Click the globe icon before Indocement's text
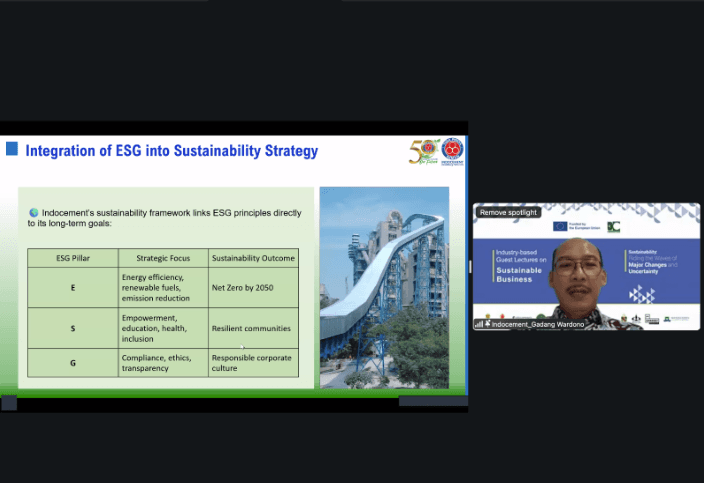The image size is (704, 483). click(34, 213)
